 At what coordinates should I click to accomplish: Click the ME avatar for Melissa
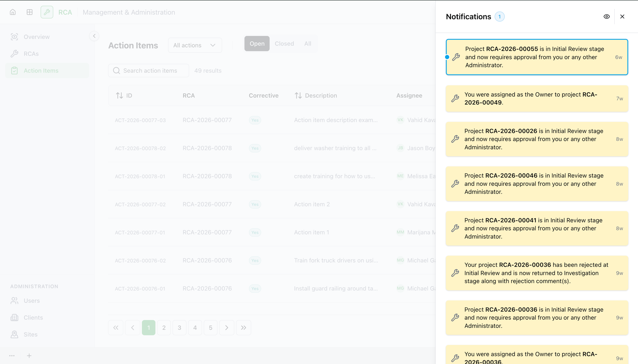pyautogui.click(x=400, y=176)
